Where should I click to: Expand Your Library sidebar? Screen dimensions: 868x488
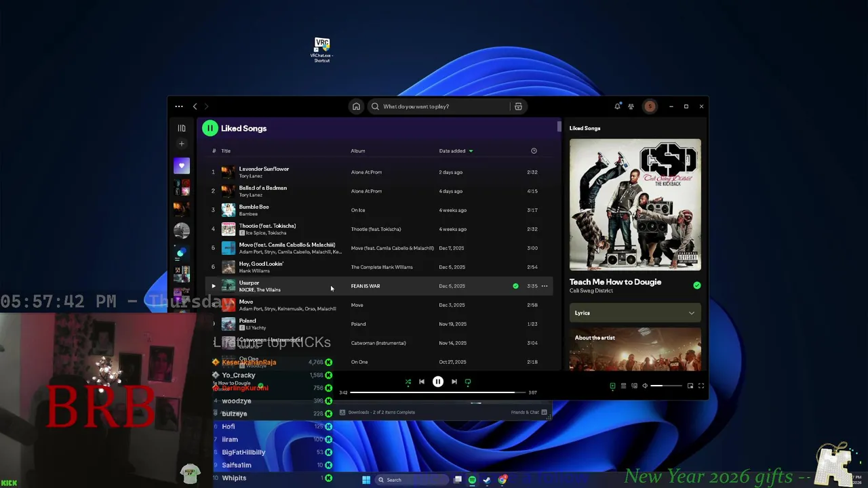click(x=182, y=128)
